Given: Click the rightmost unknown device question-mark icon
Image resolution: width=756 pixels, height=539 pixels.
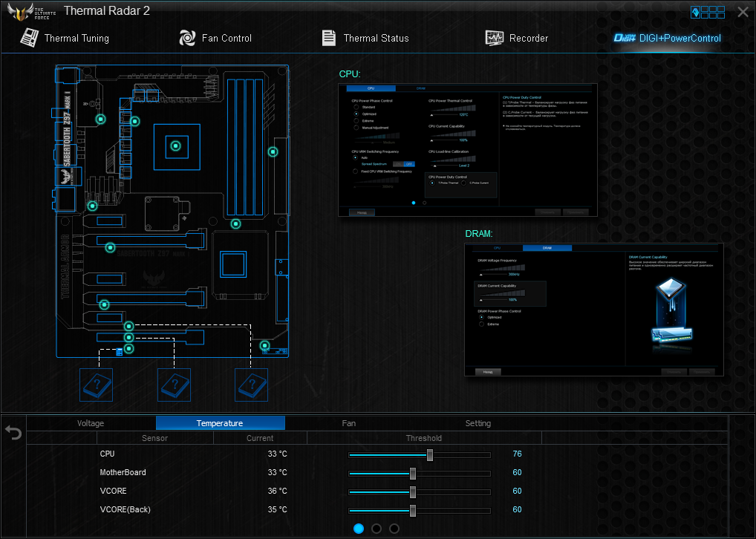Looking at the screenshot, I should [251, 385].
